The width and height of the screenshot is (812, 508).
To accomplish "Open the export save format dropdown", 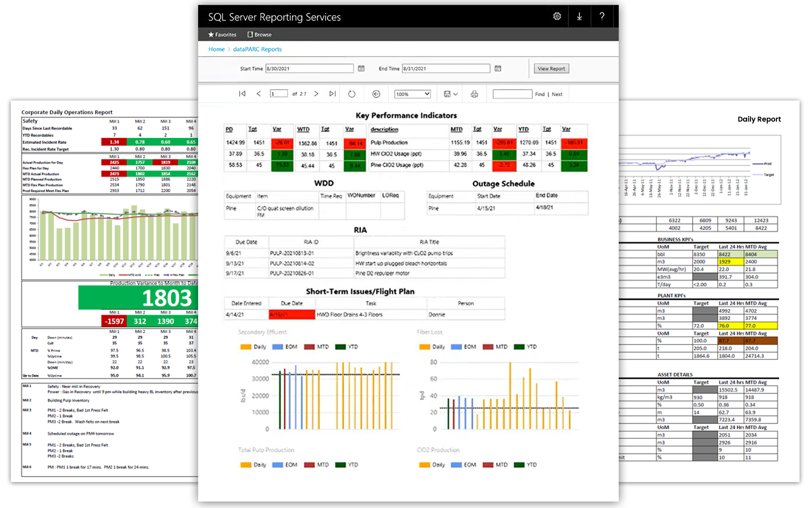I will pos(451,94).
